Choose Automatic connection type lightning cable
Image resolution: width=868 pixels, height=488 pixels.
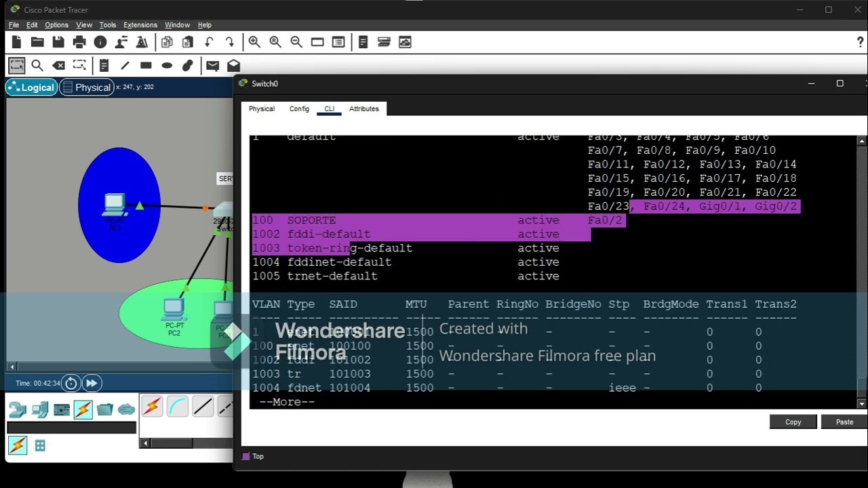(x=152, y=406)
